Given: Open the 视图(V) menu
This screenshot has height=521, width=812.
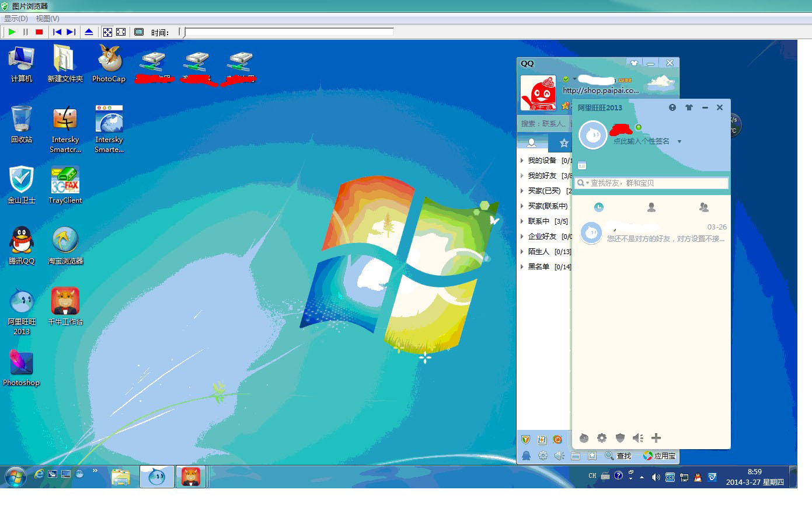Looking at the screenshot, I should 48,18.
